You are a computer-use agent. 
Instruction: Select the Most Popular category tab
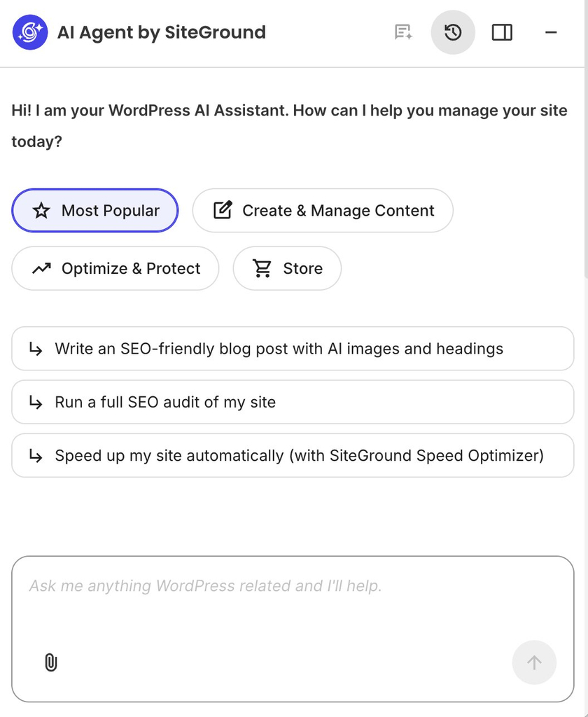(94, 210)
